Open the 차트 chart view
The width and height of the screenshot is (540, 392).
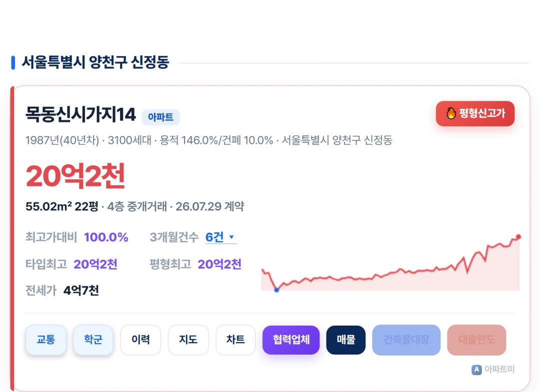[235, 340]
